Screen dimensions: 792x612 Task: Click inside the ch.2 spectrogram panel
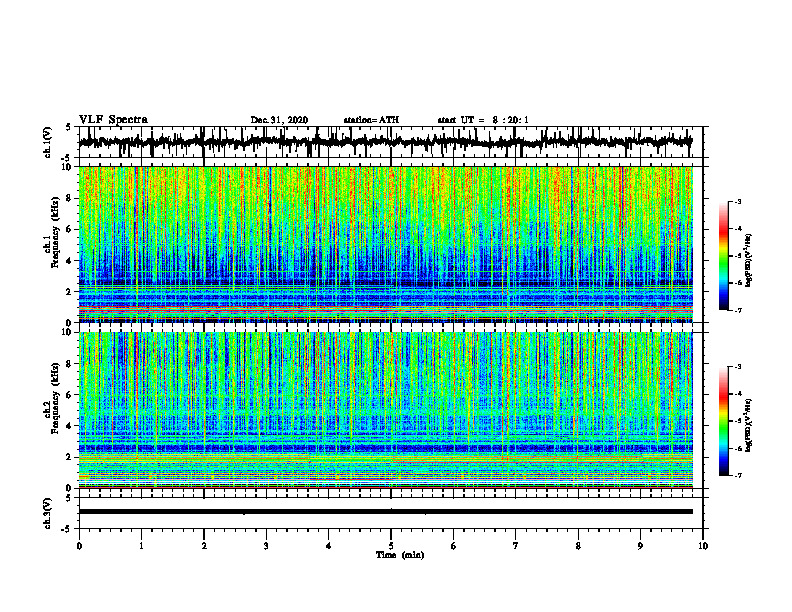click(385, 410)
